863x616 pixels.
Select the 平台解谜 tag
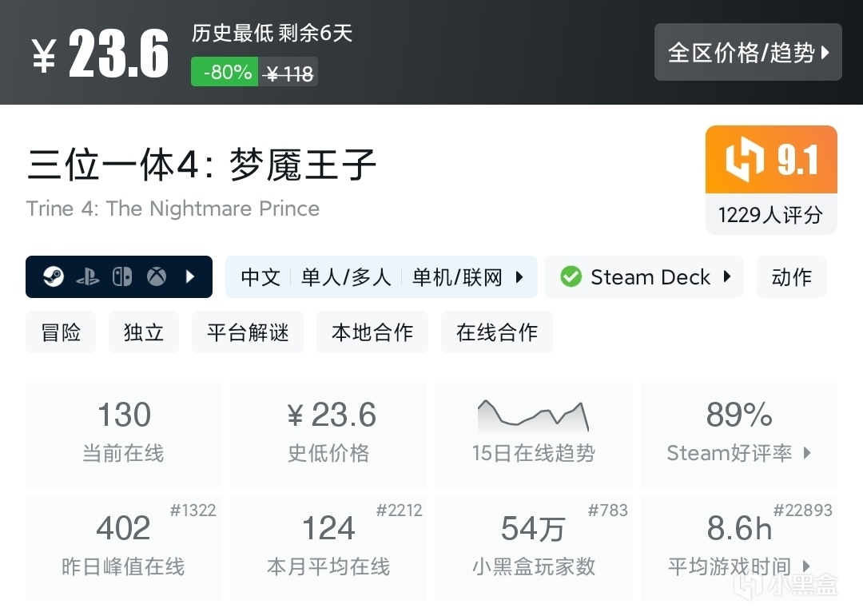point(248,332)
